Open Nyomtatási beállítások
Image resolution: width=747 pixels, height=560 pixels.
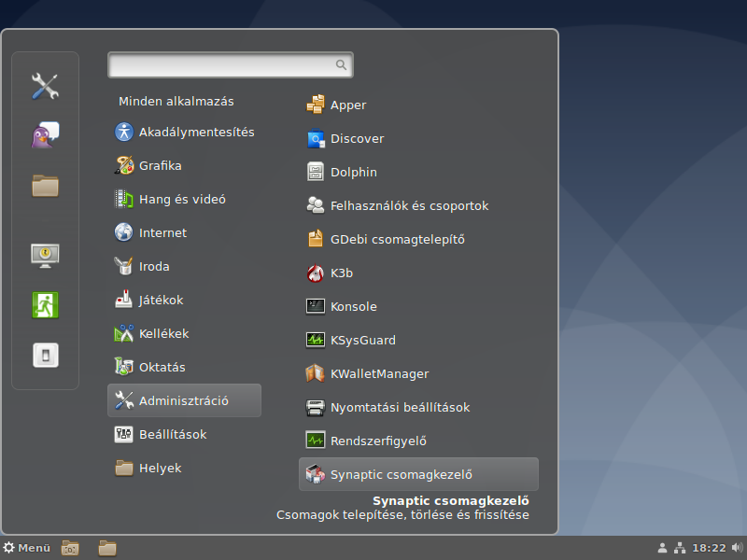[418, 408]
